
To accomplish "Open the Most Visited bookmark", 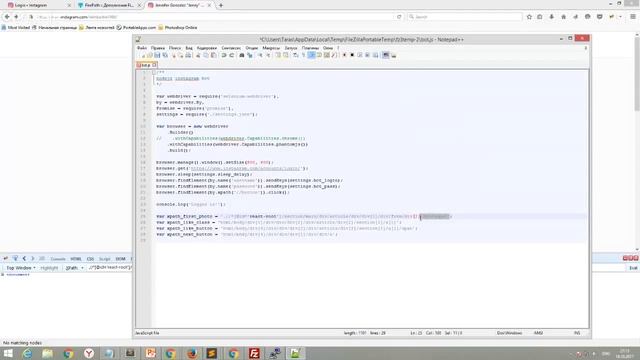I will click(x=16, y=27).
